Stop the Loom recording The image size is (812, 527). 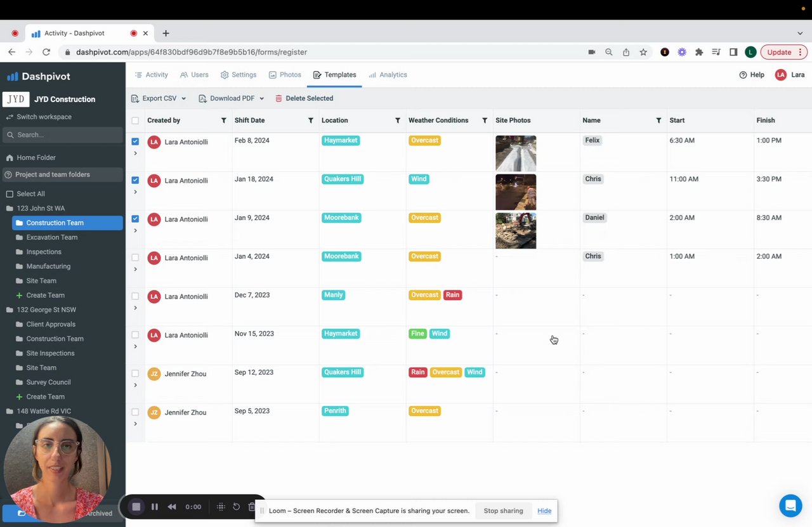click(x=136, y=507)
